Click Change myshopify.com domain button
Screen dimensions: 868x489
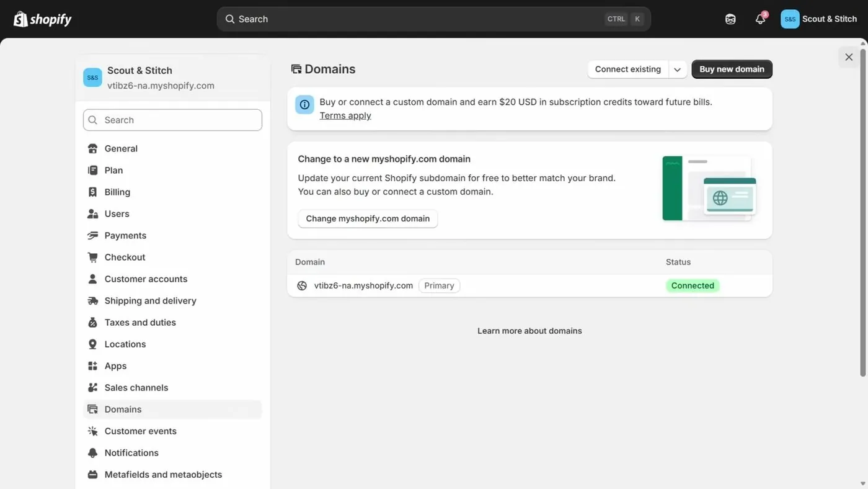368,219
